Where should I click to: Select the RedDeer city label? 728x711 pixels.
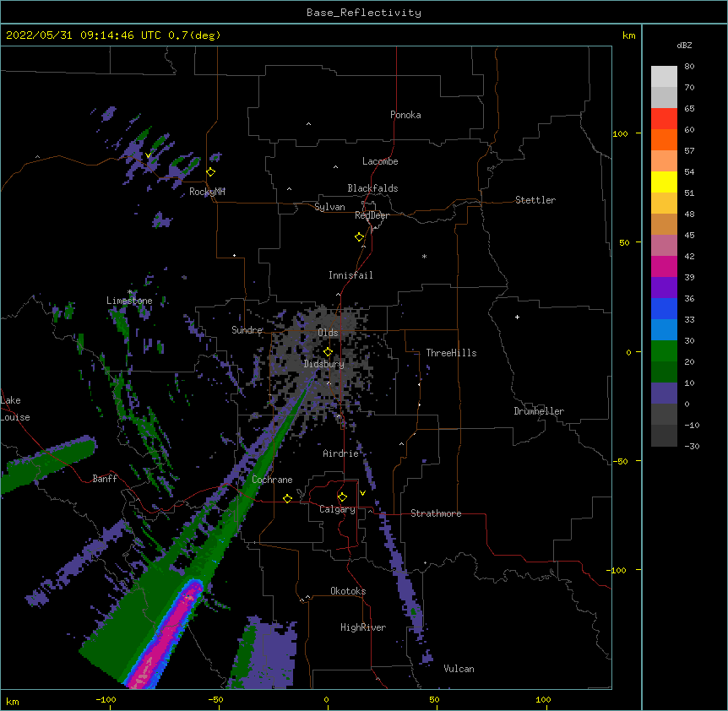372,215
